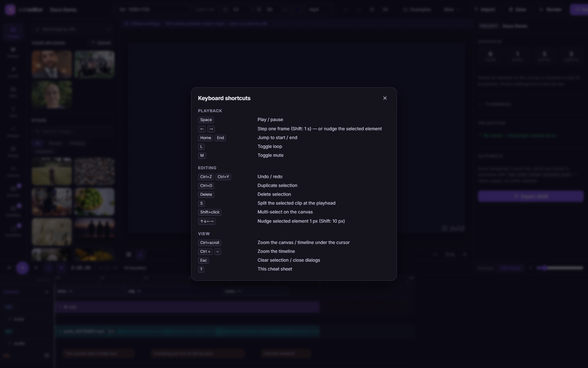Click the Space key cap
The width and height of the screenshot is (588, 368).
(206, 120)
